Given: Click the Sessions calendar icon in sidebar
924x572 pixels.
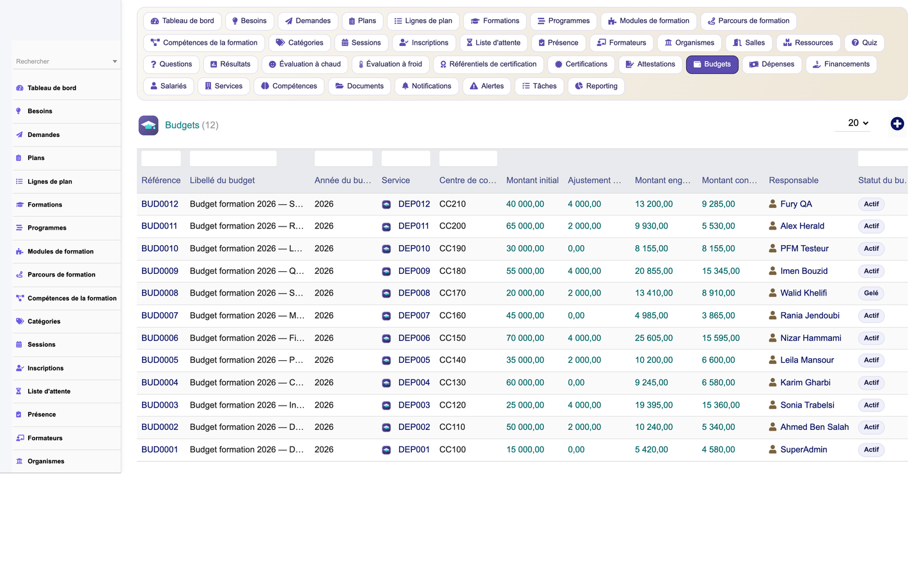Looking at the screenshot, I should click(x=19, y=345).
